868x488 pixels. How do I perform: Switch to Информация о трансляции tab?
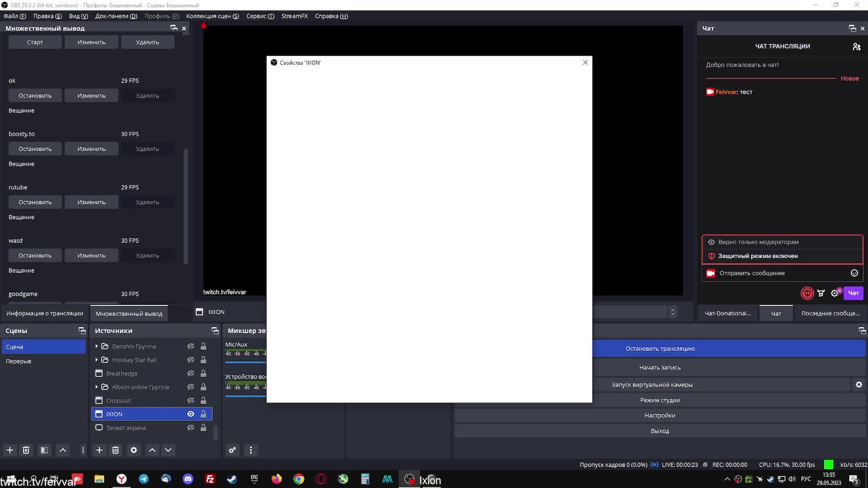(x=45, y=313)
